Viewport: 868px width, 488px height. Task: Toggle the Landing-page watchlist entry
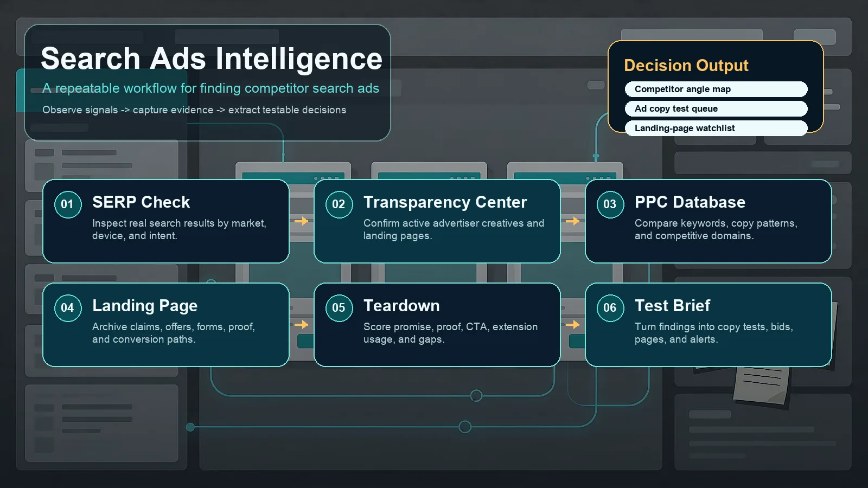[717, 128]
